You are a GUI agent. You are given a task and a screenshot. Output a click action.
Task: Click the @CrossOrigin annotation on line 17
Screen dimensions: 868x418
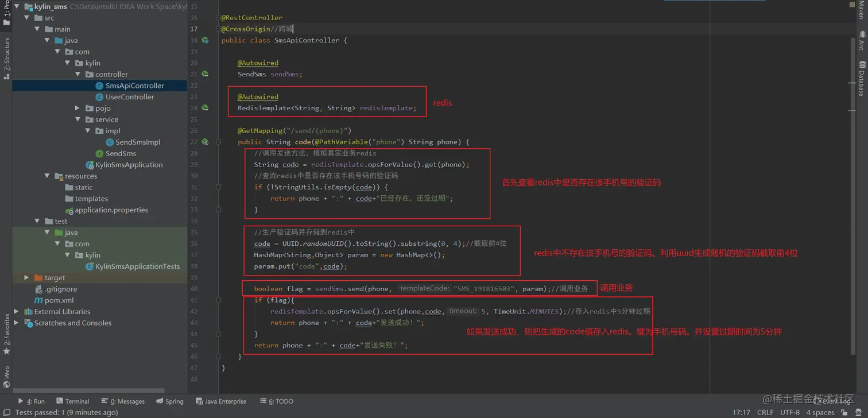[x=246, y=29]
